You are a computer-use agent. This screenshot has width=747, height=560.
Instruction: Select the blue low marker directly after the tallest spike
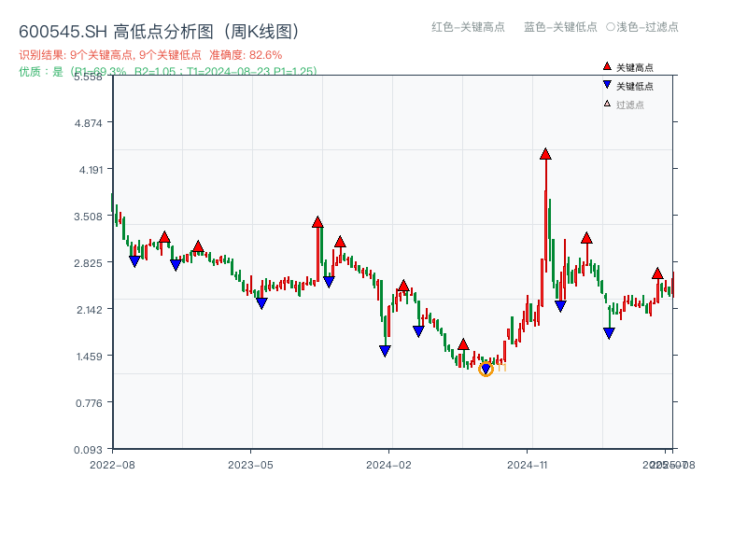point(560,306)
